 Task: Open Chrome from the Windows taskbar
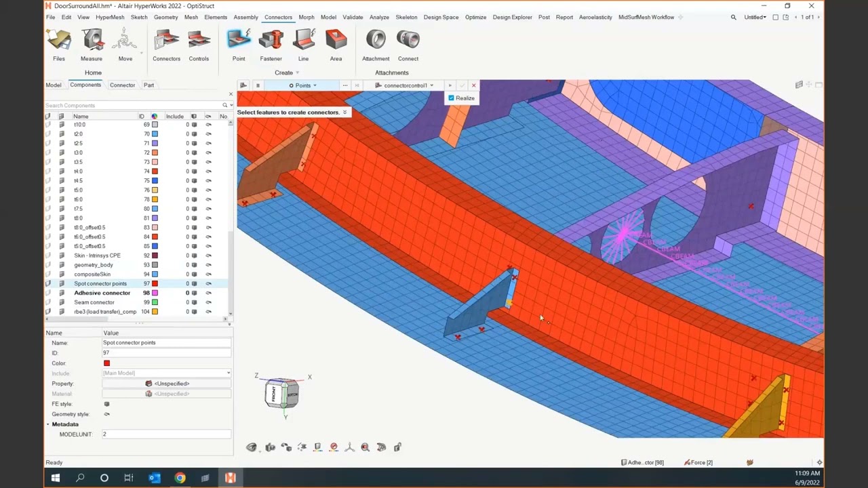pos(180,478)
